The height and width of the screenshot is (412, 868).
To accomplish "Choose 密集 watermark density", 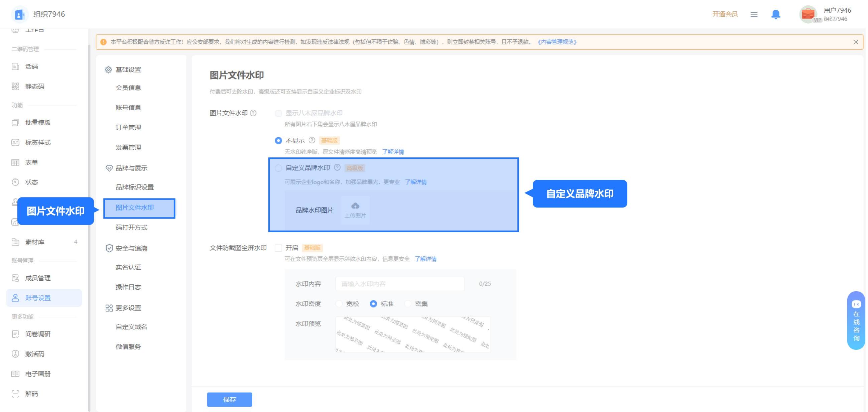I will (408, 303).
